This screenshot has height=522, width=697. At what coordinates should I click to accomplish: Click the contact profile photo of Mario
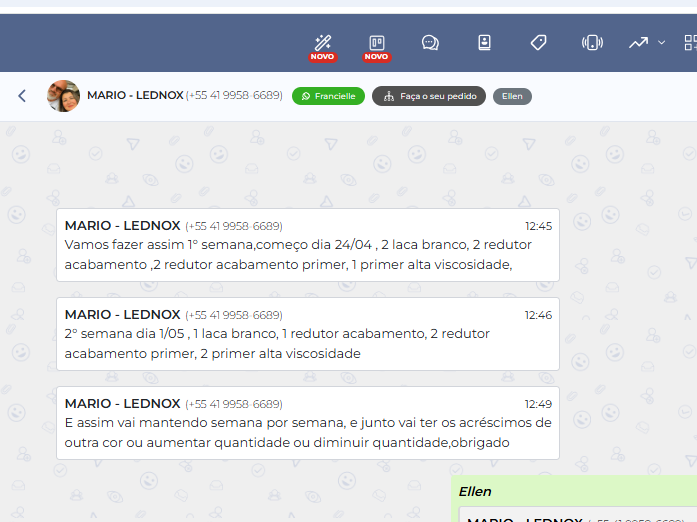point(63,96)
